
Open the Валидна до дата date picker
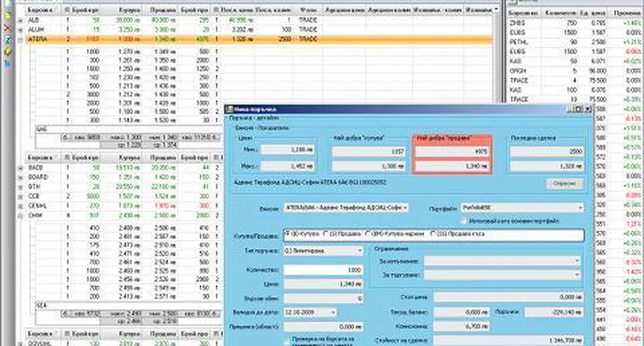333,313
